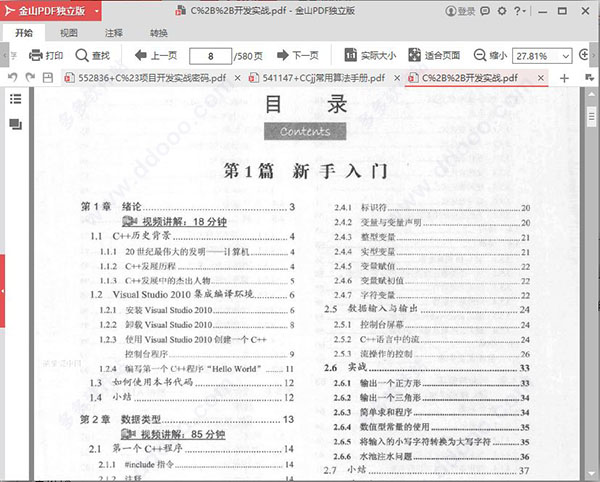Open the settings gear icon

tap(502, 11)
